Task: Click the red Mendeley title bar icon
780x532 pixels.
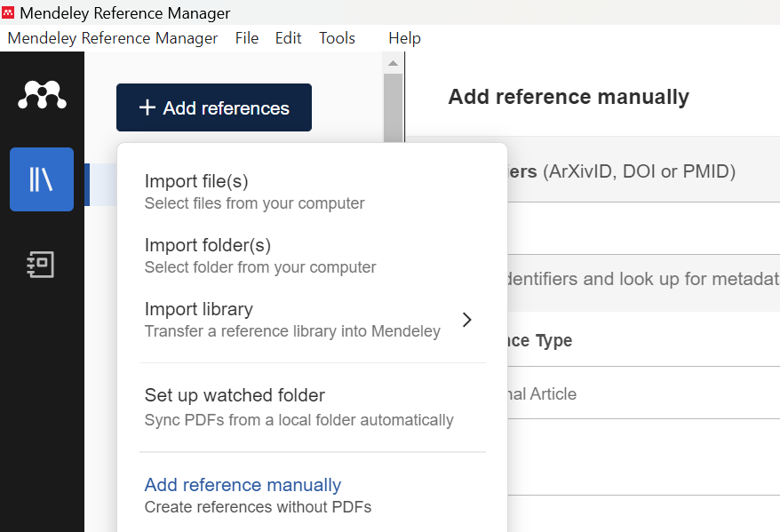Action: pyautogui.click(x=9, y=12)
